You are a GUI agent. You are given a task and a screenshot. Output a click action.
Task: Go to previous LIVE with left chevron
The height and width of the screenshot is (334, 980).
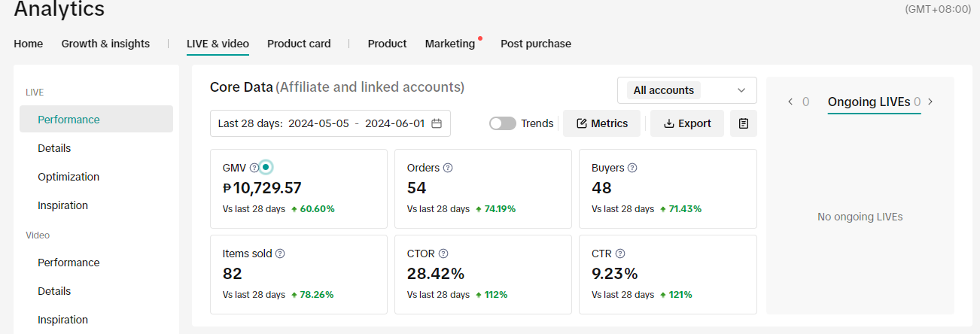point(790,102)
